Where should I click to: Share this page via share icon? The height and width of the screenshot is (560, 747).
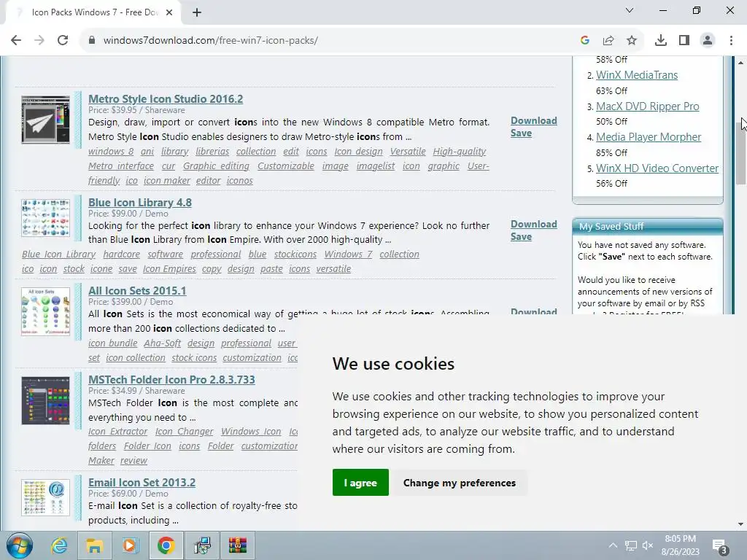[608, 41]
